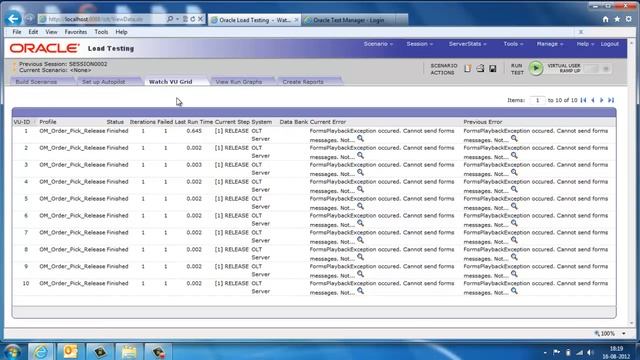Open the browser File menu
The height and width of the screenshot is (360, 640).
[x=17, y=32]
